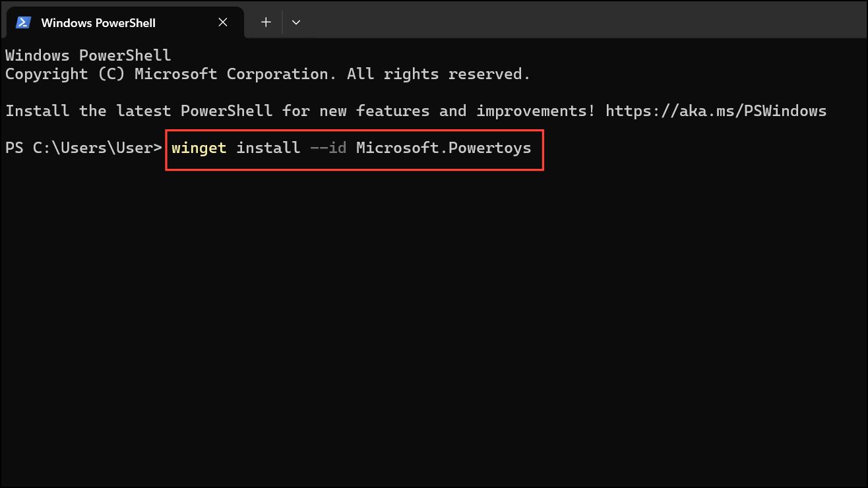Click the divider between plus and chevron buttons
868x488 pixels.
tap(282, 22)
